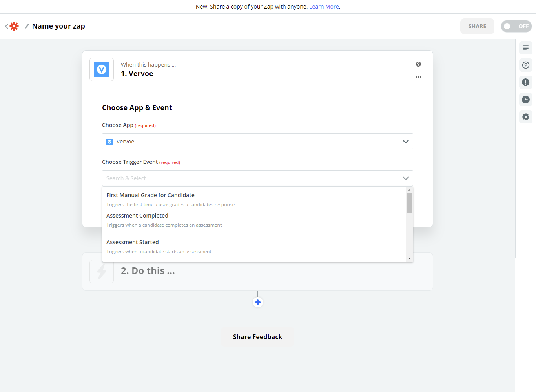Click the pencil edit icon beside zap name
Viewport: 536px width, 392px height.
click(27, 26)
